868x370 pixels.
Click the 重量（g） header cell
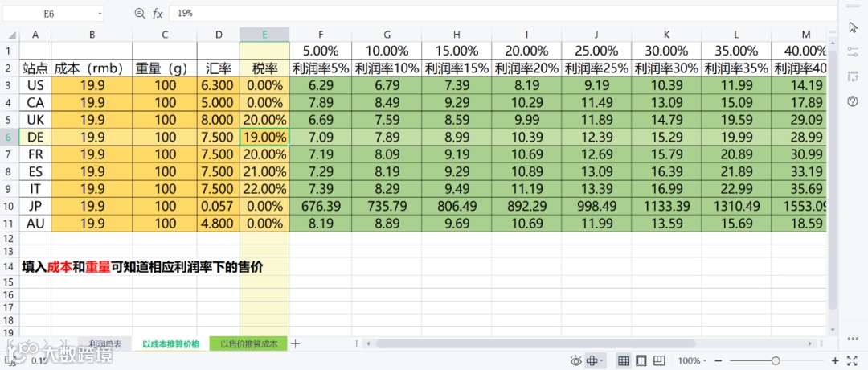165,68
